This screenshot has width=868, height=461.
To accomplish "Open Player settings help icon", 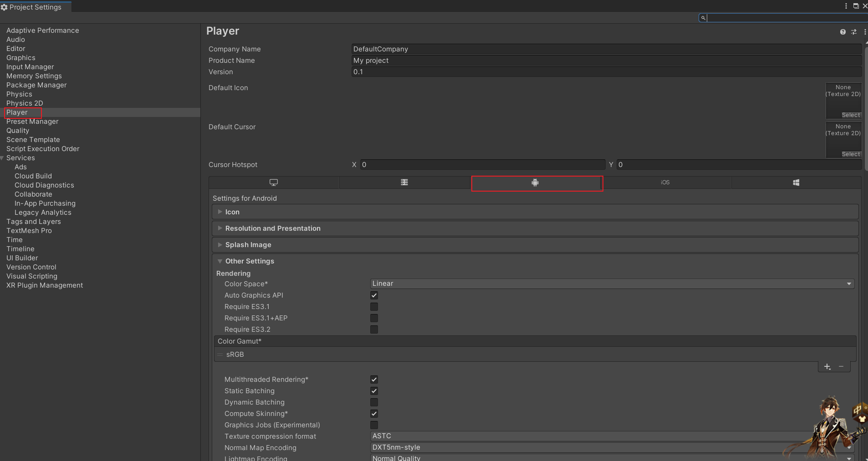I will pyautogui.click(x=843, y=32).
